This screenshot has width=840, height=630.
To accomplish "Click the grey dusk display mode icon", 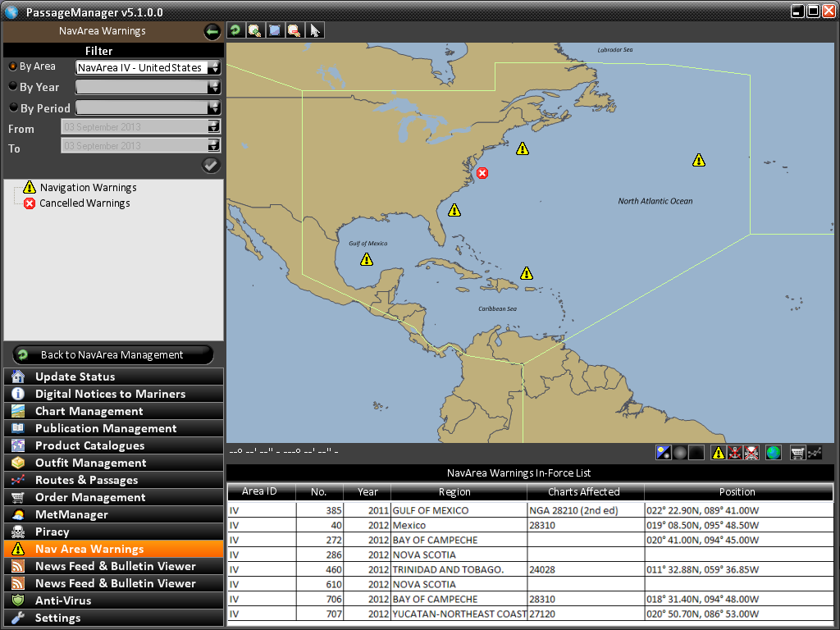I will [x=680, y=453].
